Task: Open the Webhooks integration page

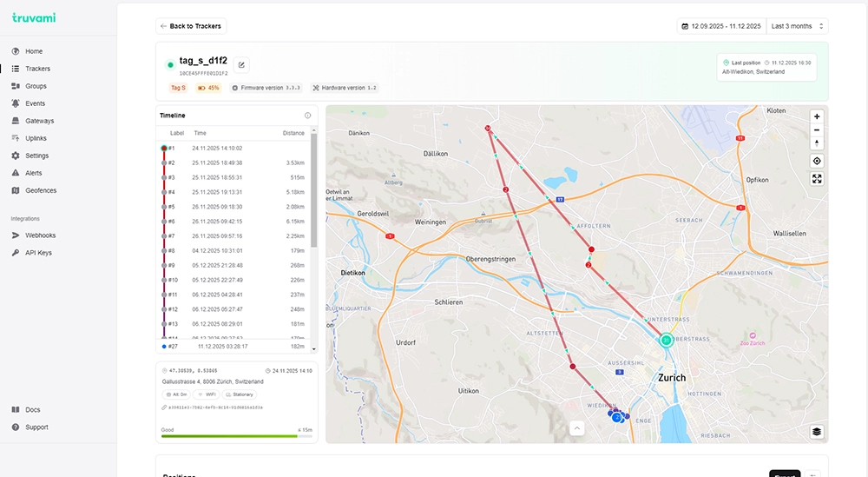Action: [x=40, y=235]
